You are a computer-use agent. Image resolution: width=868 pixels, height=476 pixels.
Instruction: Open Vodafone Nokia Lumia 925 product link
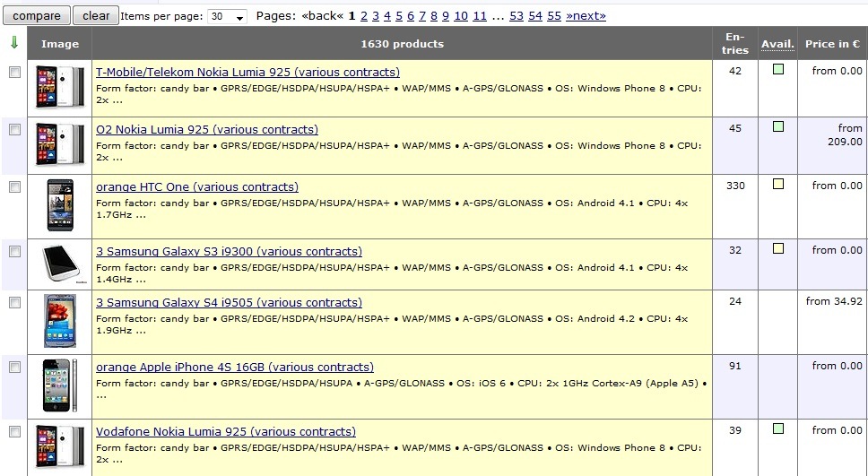226,432
